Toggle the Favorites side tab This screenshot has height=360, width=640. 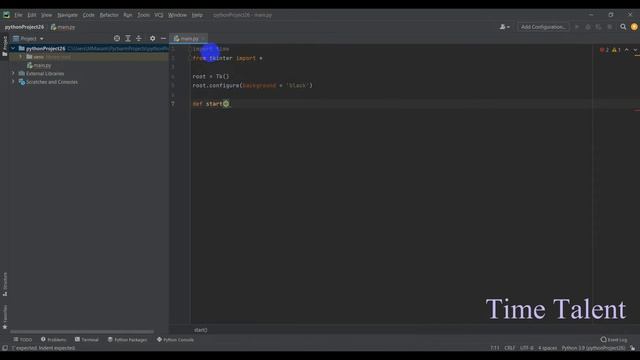coord(4,317)
